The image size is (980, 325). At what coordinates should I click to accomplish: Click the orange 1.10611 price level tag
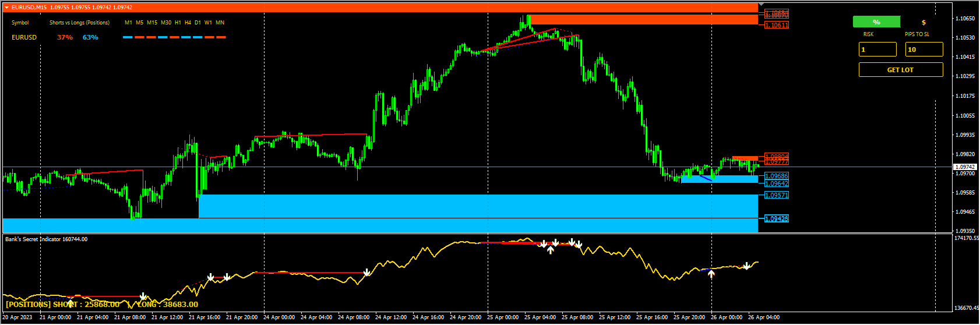click(x=777, y=25)
